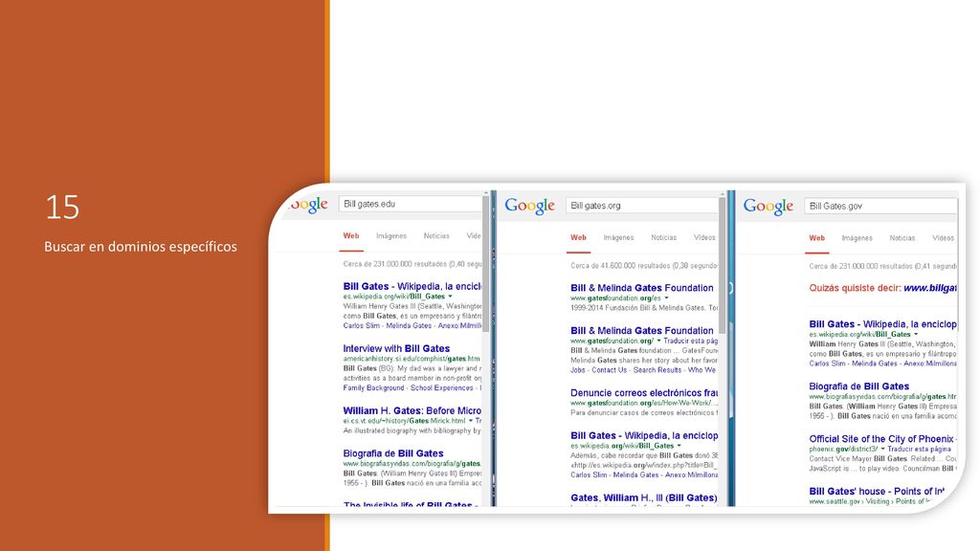Screen dimensions: 980x551
Task: Click 'Cerca de 41.600.000 resultados' text
Action: coord(620,266)
